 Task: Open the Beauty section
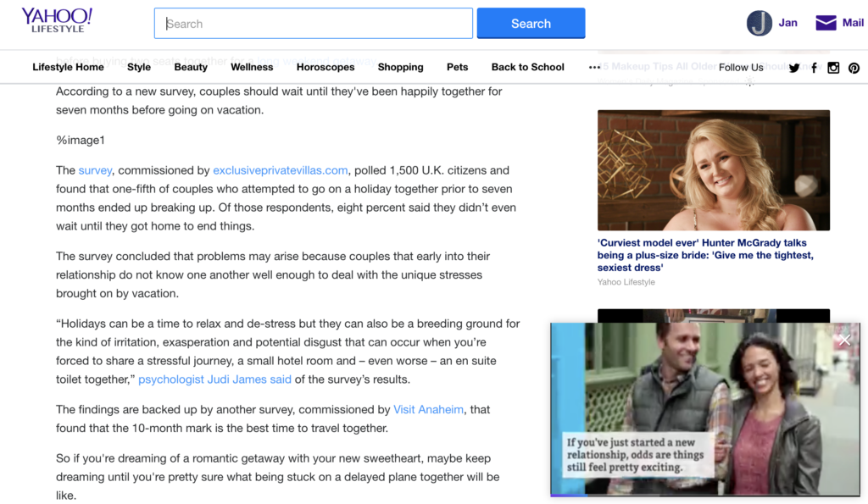[x=191, y=67]
